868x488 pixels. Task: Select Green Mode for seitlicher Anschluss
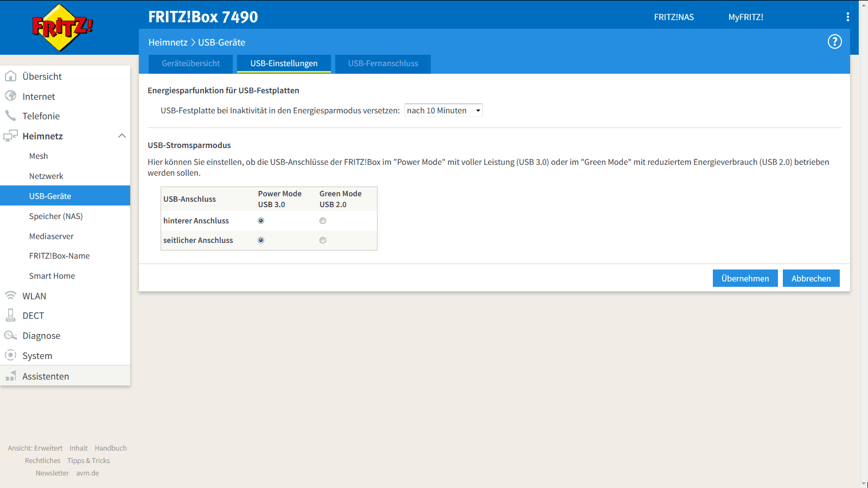click(x=323, y=240)
